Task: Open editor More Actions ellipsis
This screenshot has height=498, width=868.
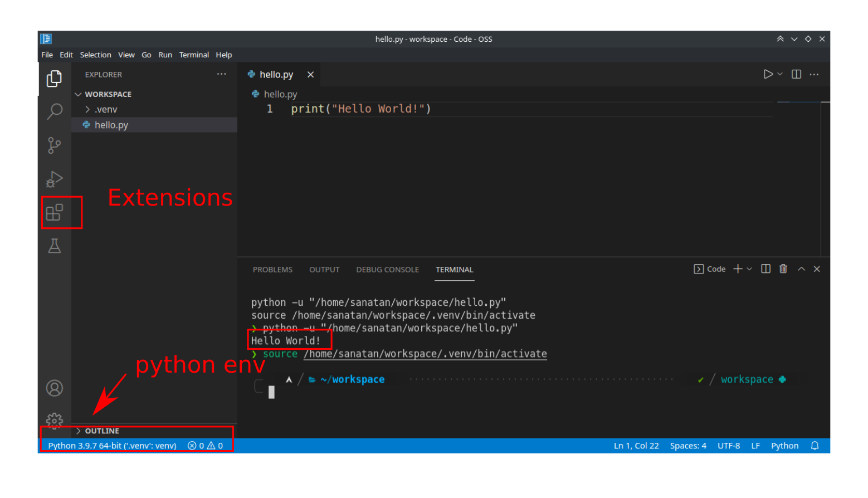Action: [x=814, y=74]
